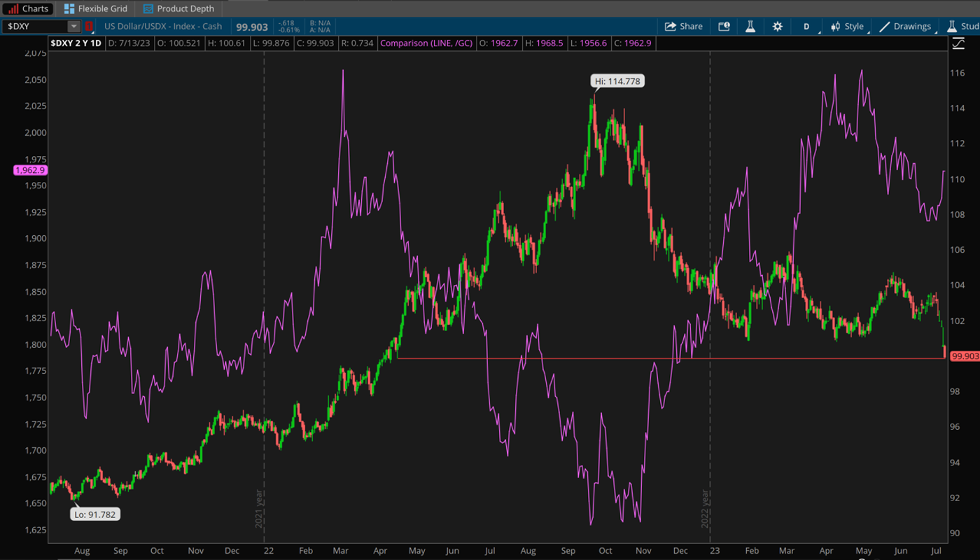Click the red link clipboard icon beside the symbol
Viewport: 980px width, 560px height.
click(90, 27)
